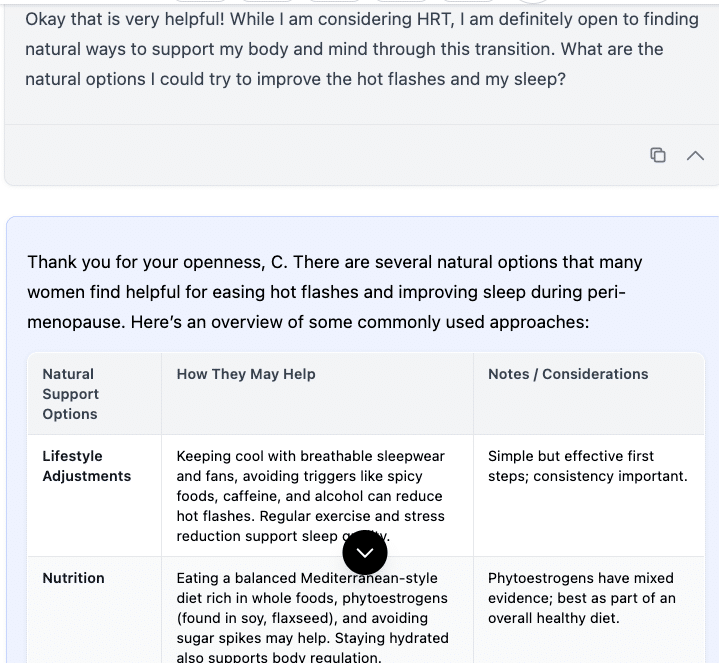719x663 pixels.
Task: Click the round scroll-to-bottom arrow button
Action: click(365, 552)
